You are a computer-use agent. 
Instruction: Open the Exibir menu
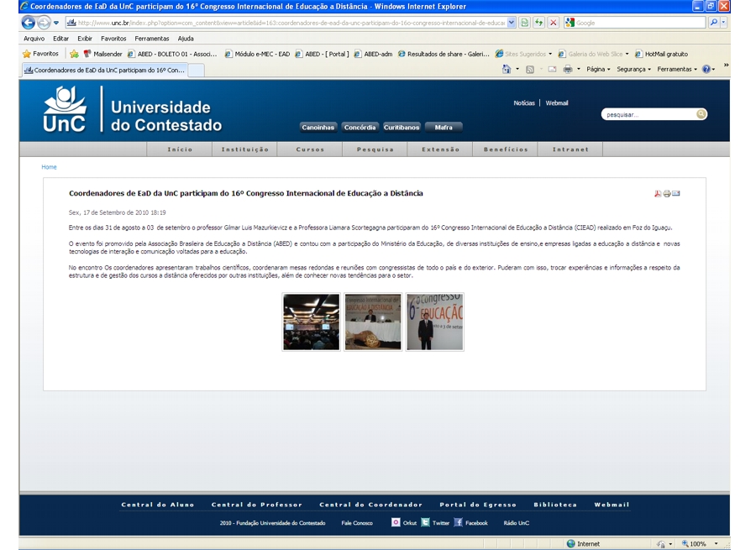(x=85, y=39)
